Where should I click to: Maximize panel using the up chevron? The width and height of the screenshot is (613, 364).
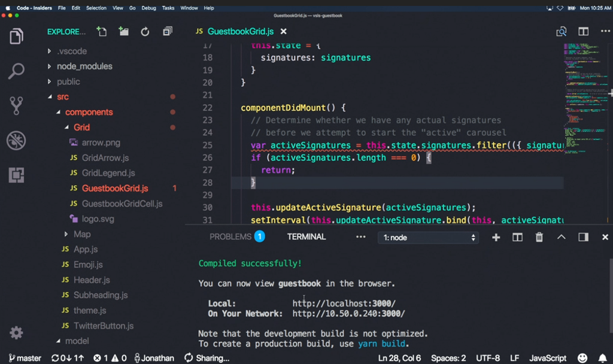point(561,237)
